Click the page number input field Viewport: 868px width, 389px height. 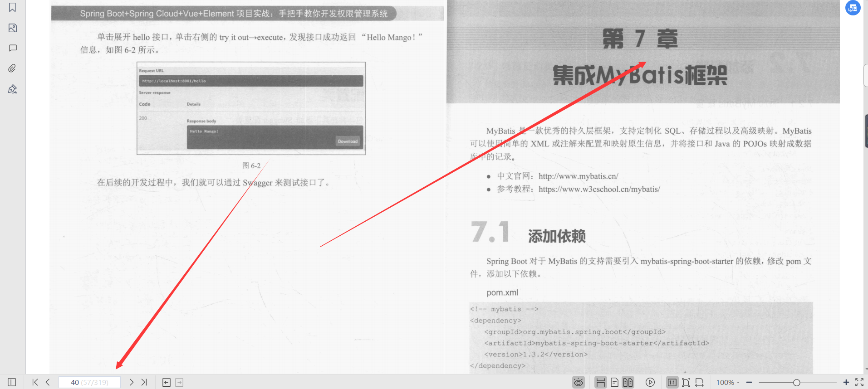pyautogui.click(x=89, y=382)
